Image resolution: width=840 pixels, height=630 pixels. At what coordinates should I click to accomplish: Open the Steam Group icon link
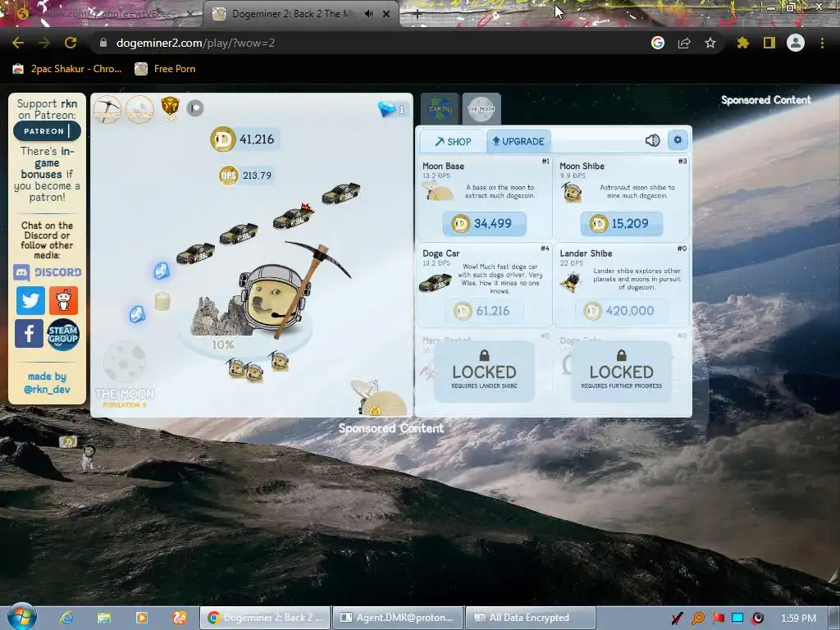[x=63, y=335]
